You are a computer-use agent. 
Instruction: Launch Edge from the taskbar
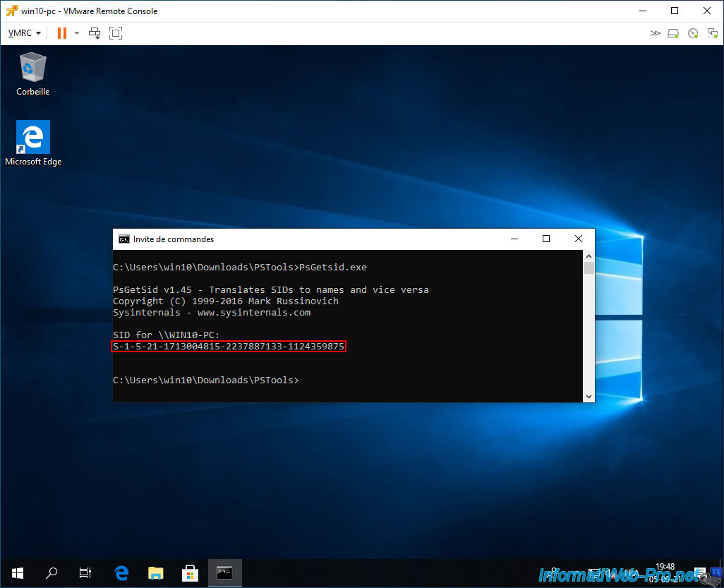[121, 572]
